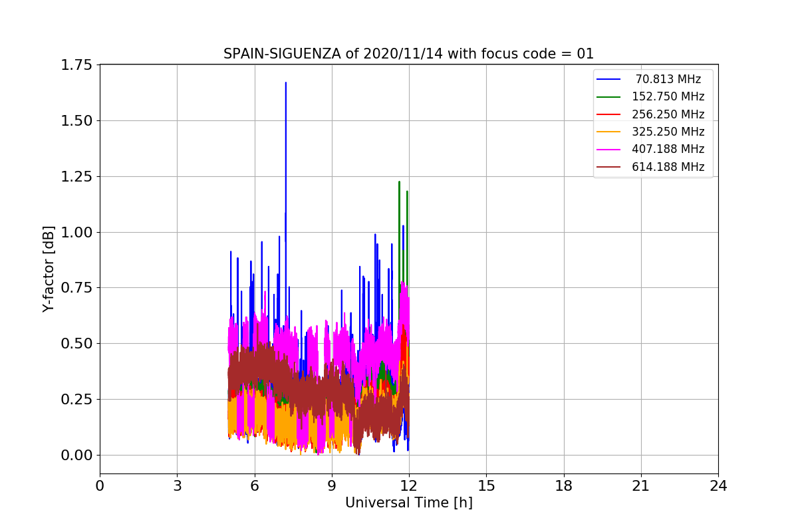Click the tallest blue spike peak near 1.67 dB
This screenshot has width=798, height=532.
[286, 83]
